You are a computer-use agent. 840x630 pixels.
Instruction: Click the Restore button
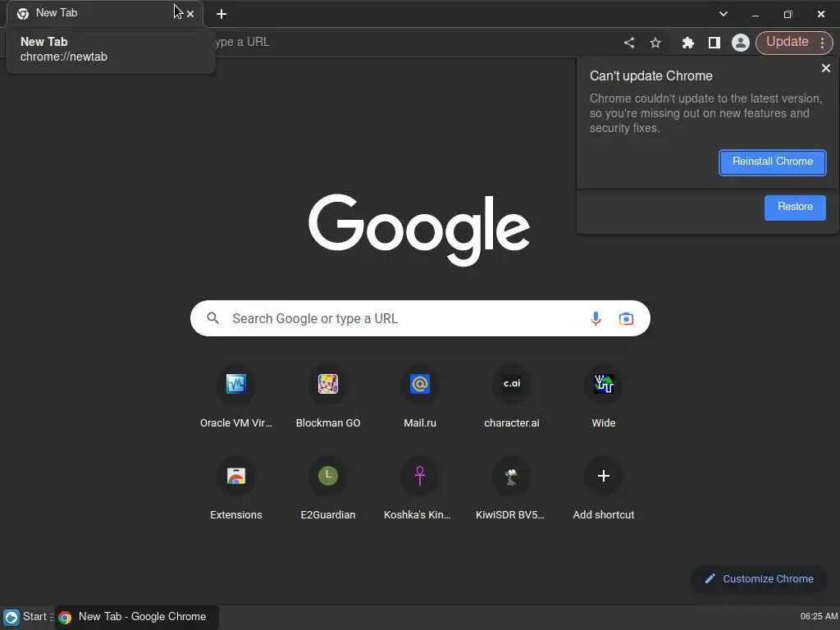pyautogui.click(x=795, y=208)
